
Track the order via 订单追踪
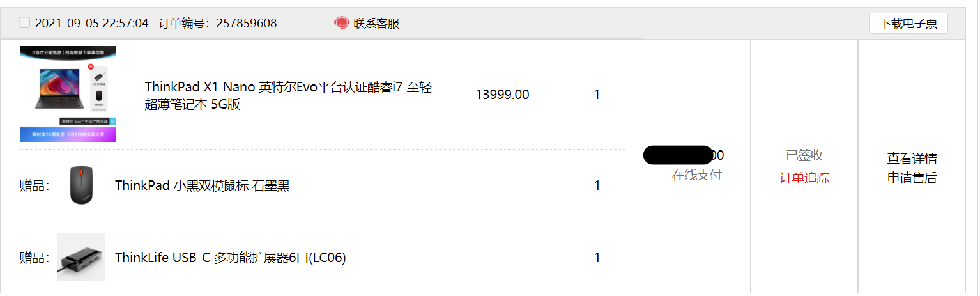pos(804,178)
